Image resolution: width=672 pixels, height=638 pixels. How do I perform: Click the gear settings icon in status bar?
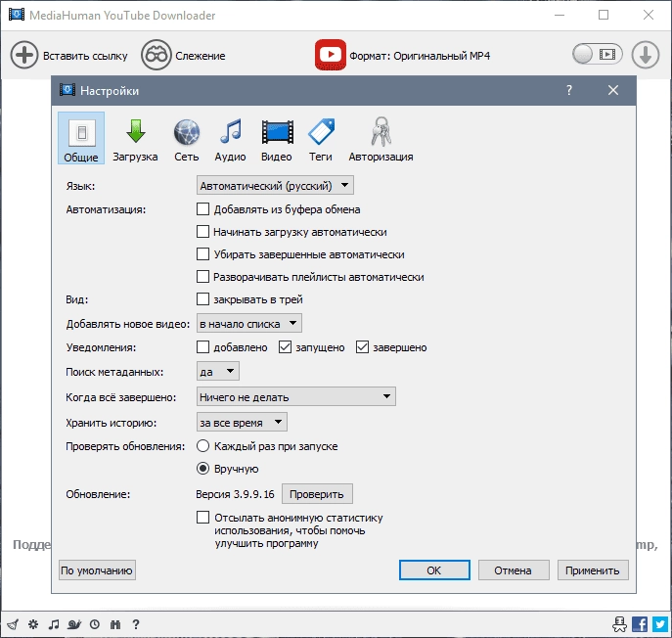coord(33,624)
